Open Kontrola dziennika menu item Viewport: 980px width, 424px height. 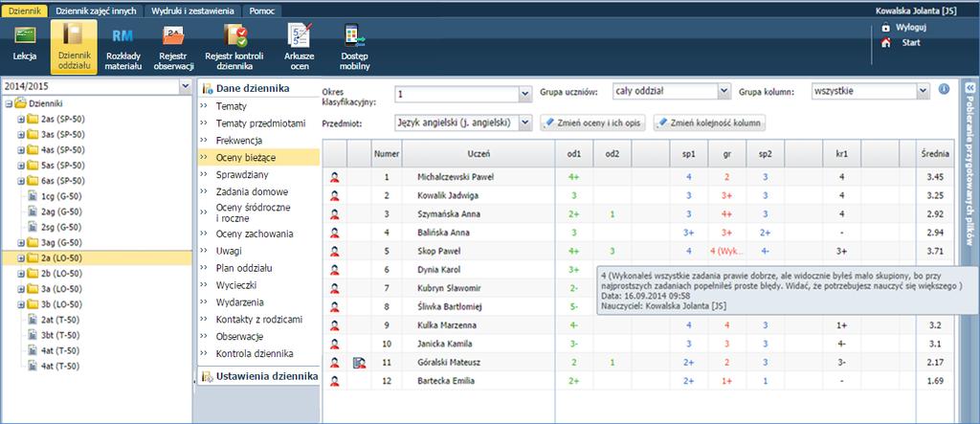click(255, 353)
